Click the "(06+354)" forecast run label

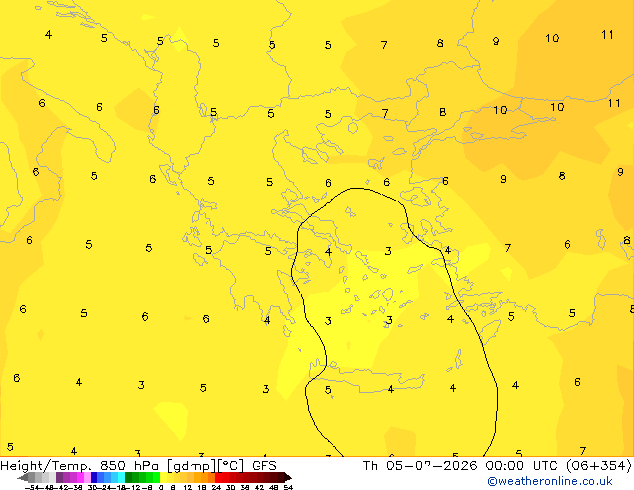point(598,466)
